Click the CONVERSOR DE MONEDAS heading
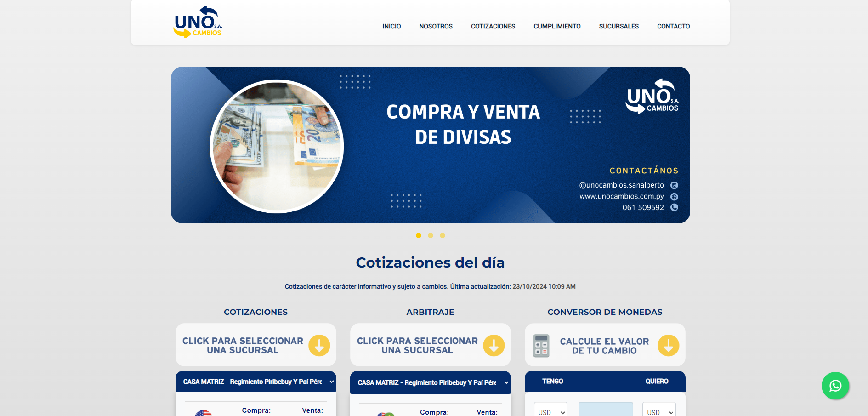The image size is (868, 416). (605, 312)
